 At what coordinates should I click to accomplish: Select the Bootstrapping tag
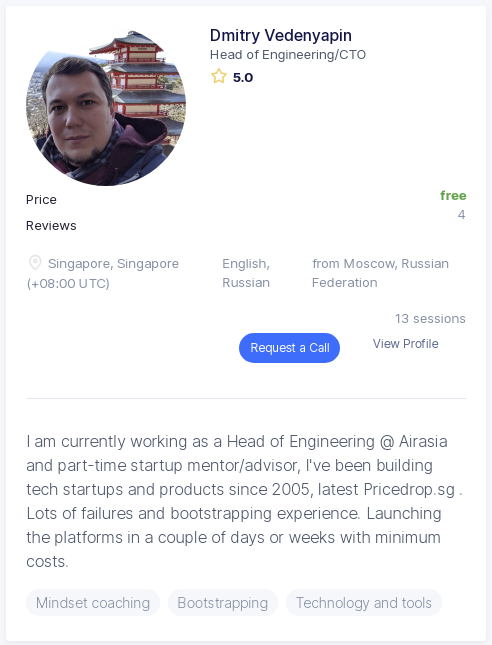[x=223, y=603]
